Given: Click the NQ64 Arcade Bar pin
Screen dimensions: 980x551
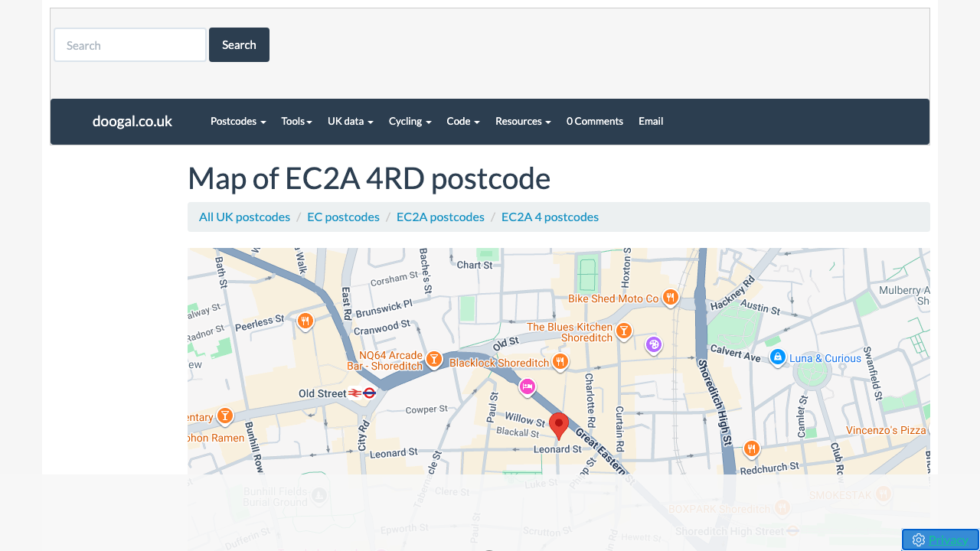Looking at the screenshot, I should [434, 359].
